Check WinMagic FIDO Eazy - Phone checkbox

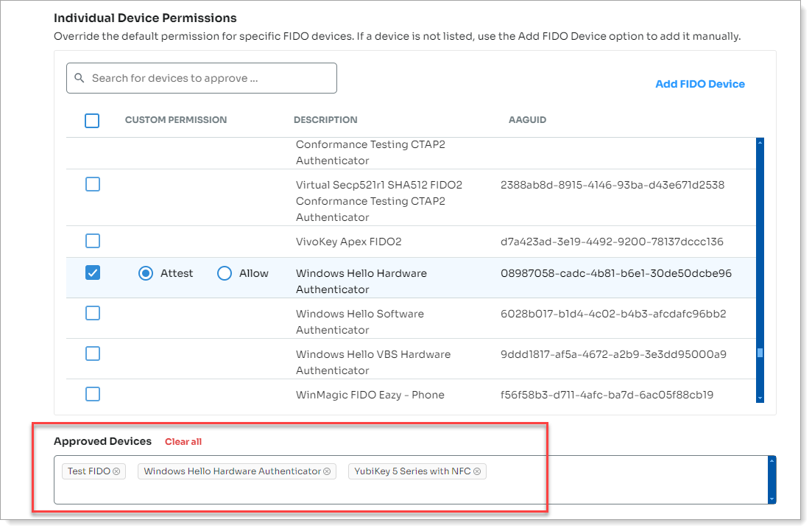(x=93, y=395)
